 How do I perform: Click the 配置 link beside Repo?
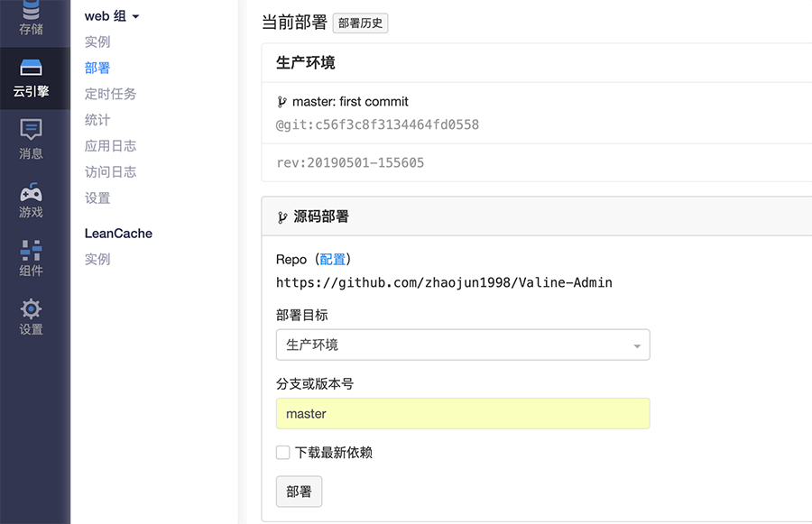point(332,260)
